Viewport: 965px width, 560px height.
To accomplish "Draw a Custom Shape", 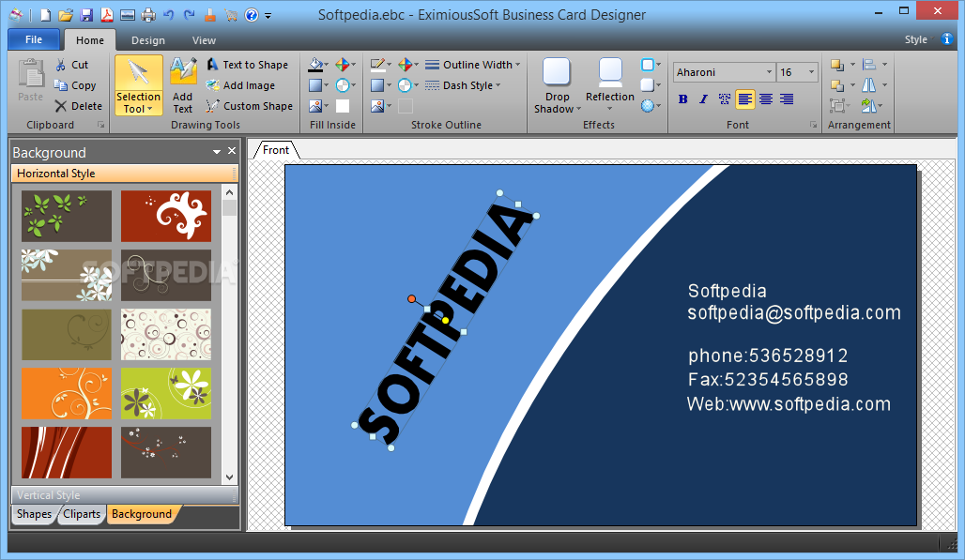I will pyautogui.click(x=250, y=106).
